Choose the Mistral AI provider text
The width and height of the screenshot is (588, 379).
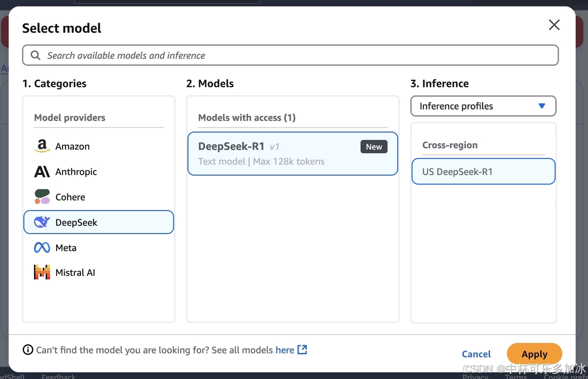pos(75,272)
